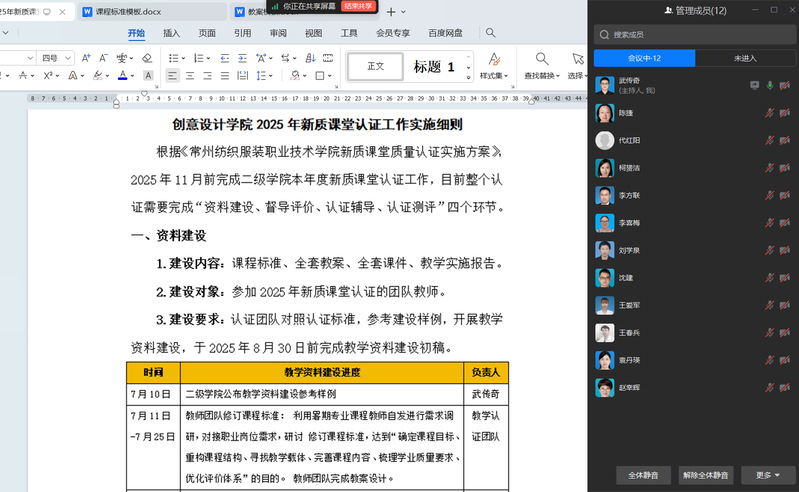The width and height of the screenshot is (799, 492).
Task: Click the 结束共享 (End sharing) button
Action: [x=357, y=6]
